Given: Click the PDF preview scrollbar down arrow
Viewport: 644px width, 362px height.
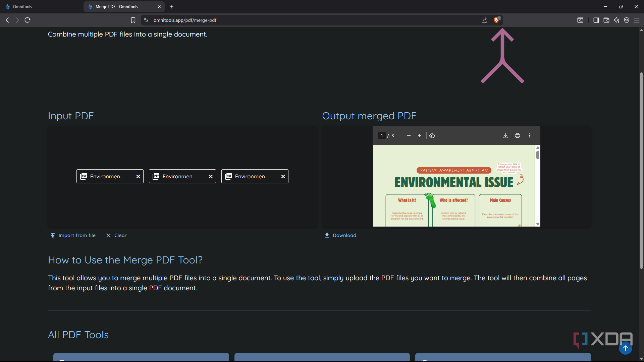Looking at the screenshot, I should coord(538,224).
